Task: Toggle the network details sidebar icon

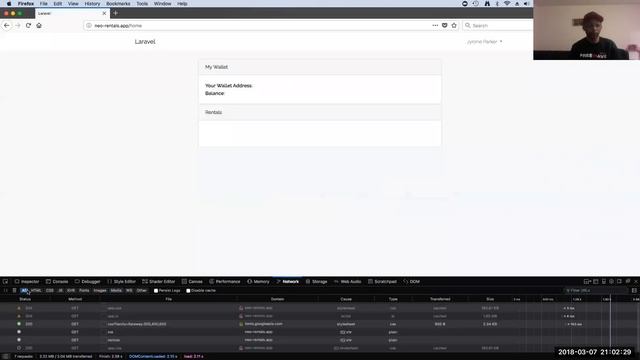Action: [634, 291]
